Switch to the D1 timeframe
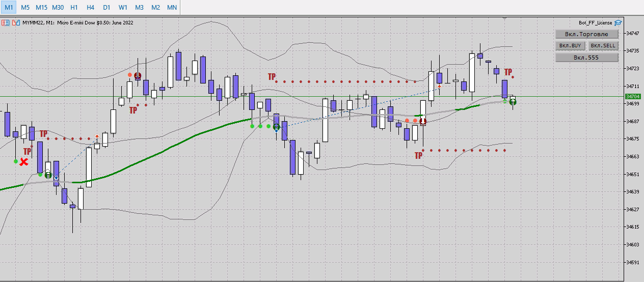The height and width of the screenshot is (282, 644). point(106,7)
